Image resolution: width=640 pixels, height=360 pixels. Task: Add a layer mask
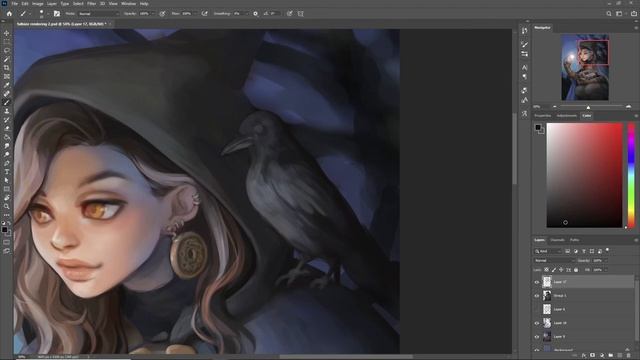click(x=593, y=356)
